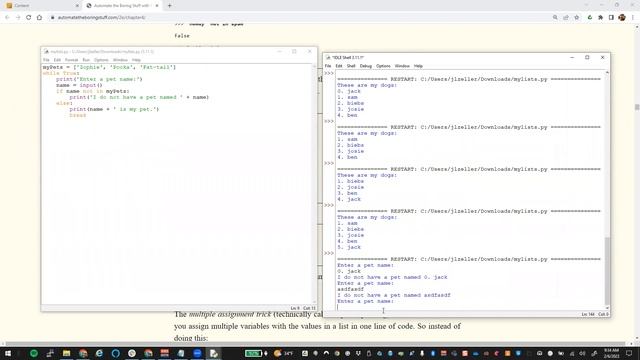The width and height of the screenshot is (640, 360).
Task: Maximize the IDLE Shell window
Action: [x=587, y=58]
